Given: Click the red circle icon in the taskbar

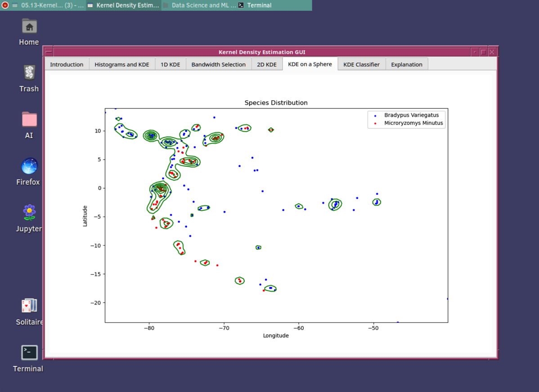Looking at the screenshot, I should pyautogui.click(x=5, y=5).
